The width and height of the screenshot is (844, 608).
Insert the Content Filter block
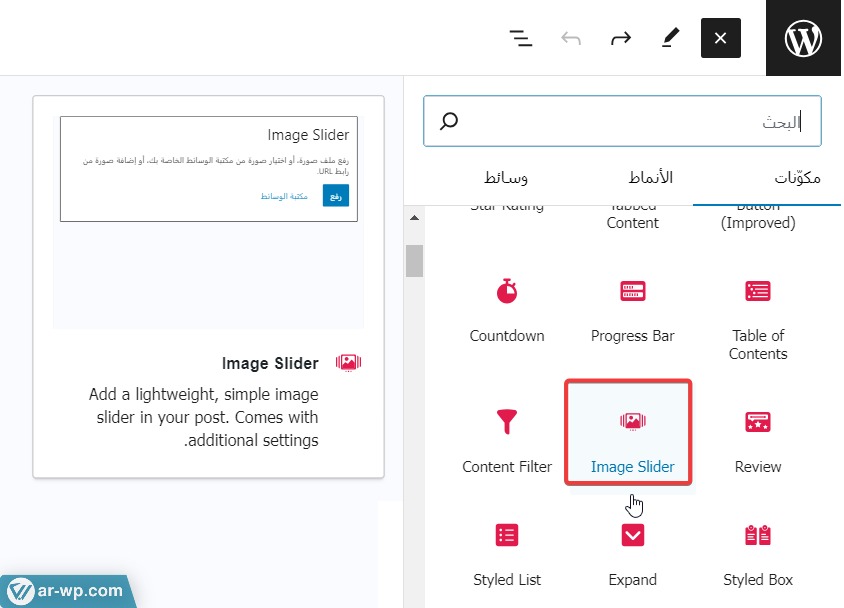[x=507, y=438]
